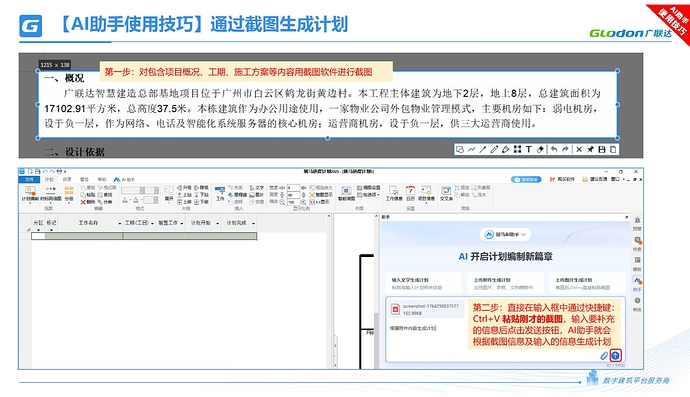This screenshot has height=397, width=690.
Task: Click the first empty row in task table
Action: [x=144, y=236]
